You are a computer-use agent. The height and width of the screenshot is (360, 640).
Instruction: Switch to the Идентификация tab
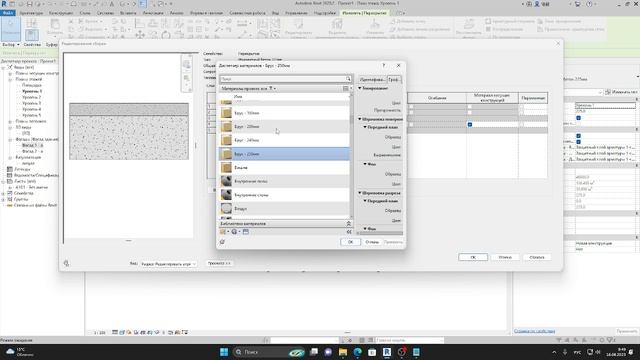coord(372,80)
